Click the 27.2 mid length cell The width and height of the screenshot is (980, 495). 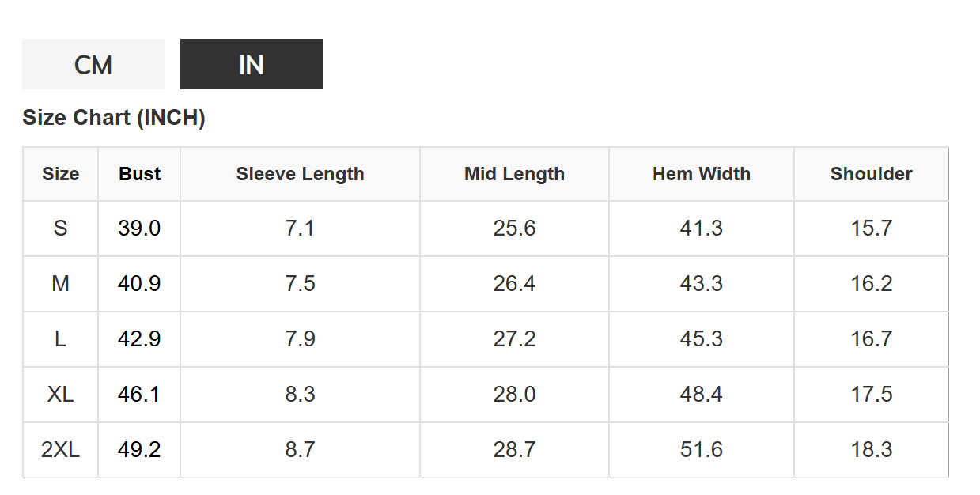point(514,339)
